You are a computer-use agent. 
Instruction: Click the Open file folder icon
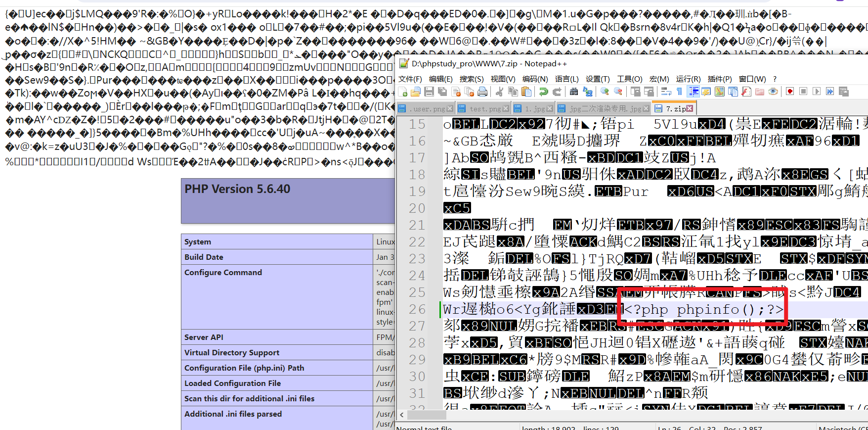pos(416,92)
